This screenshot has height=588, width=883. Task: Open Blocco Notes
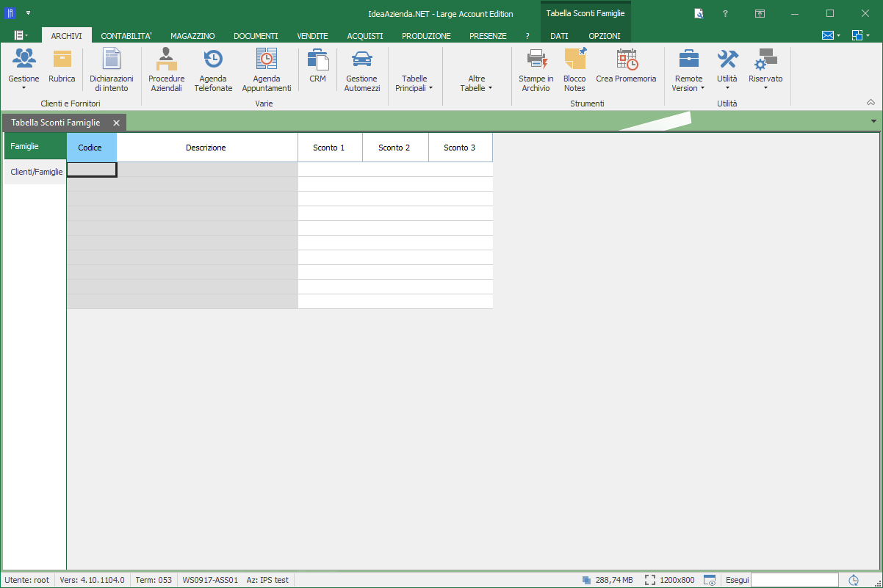575,59
